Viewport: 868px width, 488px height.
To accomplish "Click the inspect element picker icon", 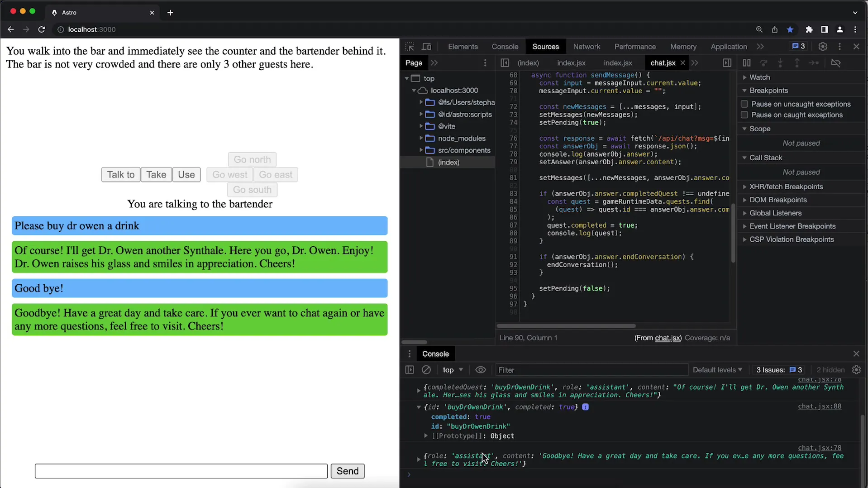I will (410, 47).
